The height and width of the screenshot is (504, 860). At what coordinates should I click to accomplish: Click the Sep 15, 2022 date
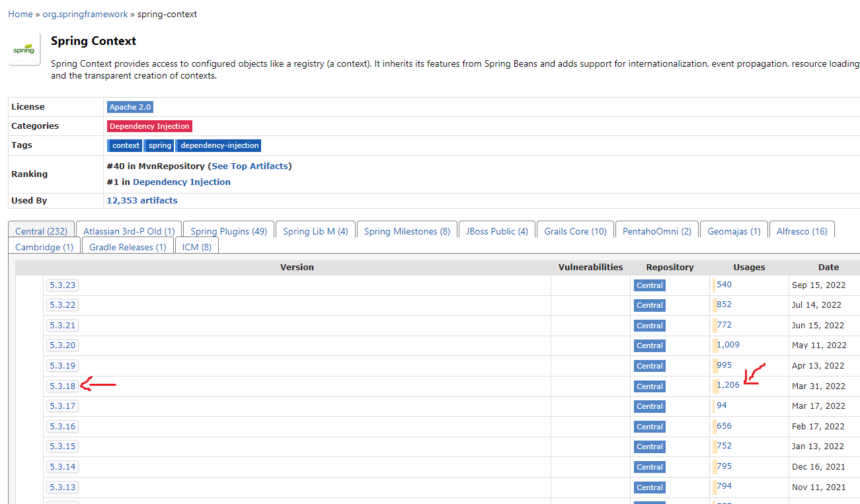point(818,285)
